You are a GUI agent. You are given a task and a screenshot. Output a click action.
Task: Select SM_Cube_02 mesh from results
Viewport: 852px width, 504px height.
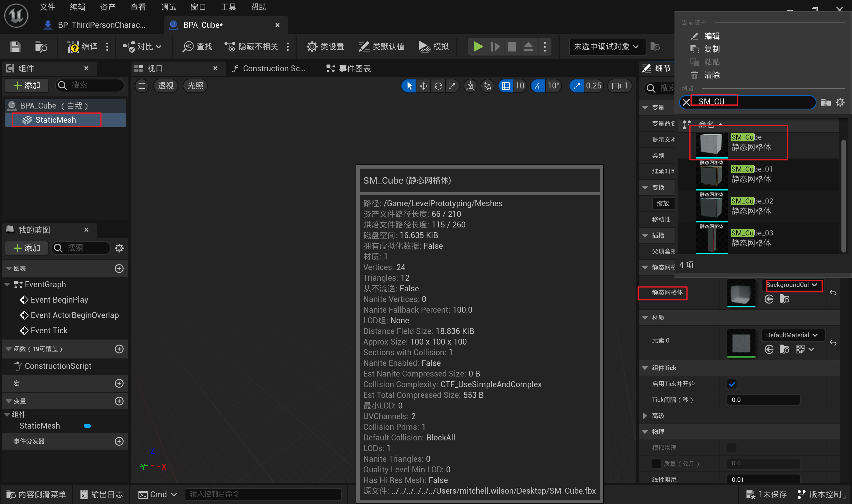(x=751, y=206)
